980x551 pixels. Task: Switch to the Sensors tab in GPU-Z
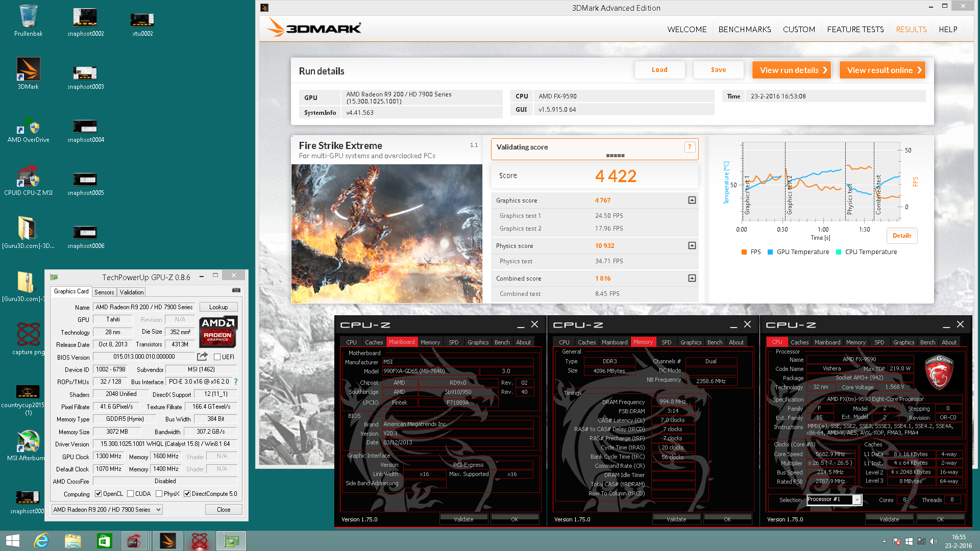coord(104,292)
